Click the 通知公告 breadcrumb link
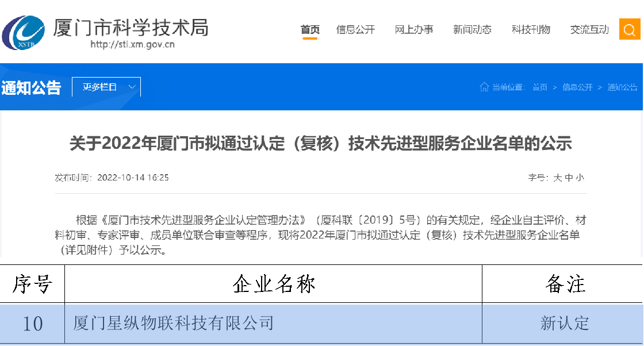The height and width of the screenshot is (346, 644). (x=622, y=87)
